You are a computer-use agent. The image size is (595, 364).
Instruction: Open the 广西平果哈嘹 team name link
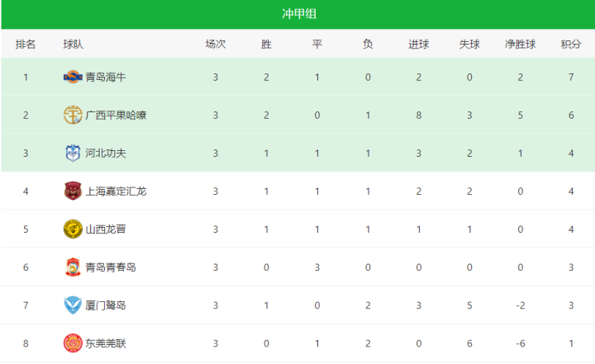point(117,116)
